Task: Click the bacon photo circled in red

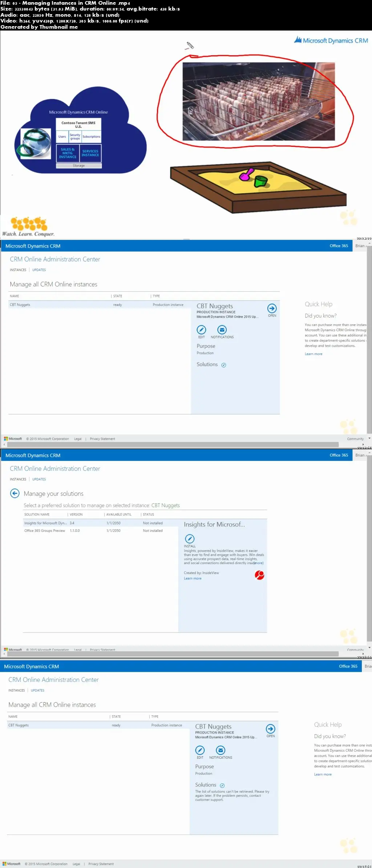Action: pyautogui.click(x=258, y=101)
